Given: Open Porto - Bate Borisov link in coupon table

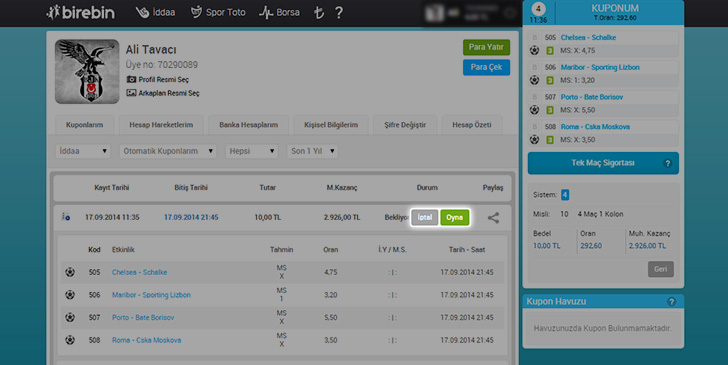Looking at the screenshot, I should (143, 318).
